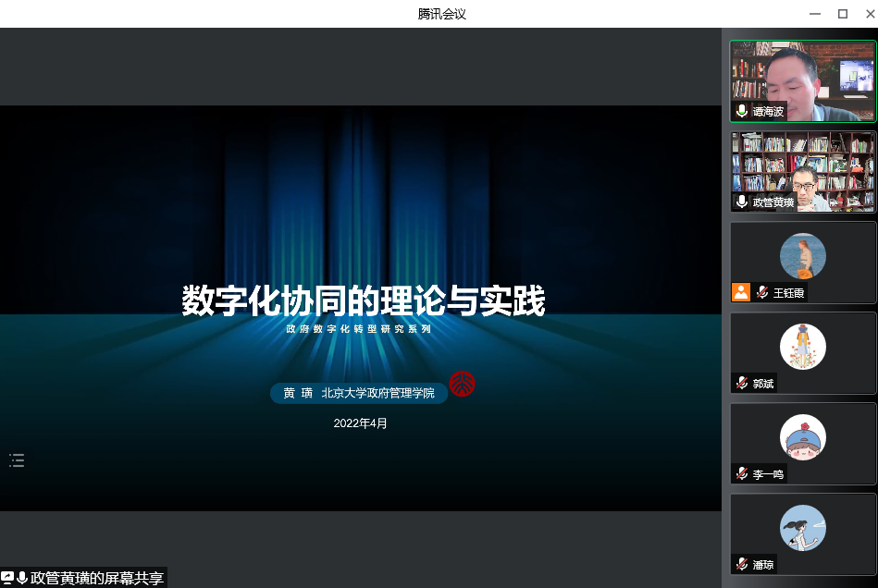Click the microphone icon beside the screen sharing label
The height and width of the screenshot is (588, 878).
tap(22, 578)
